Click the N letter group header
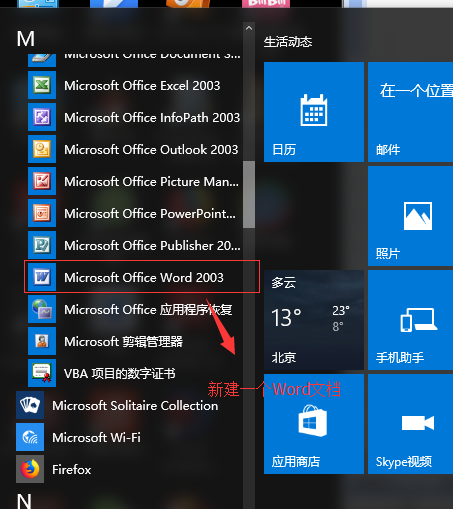 coord(24,501)
